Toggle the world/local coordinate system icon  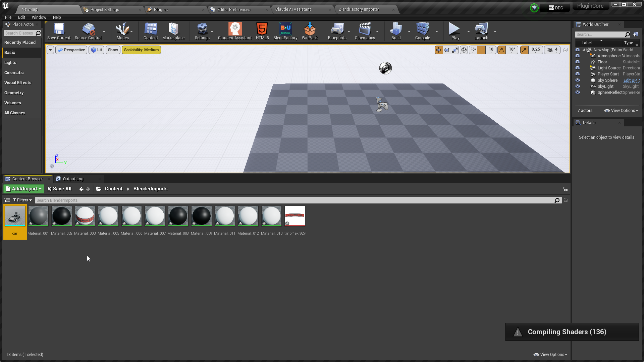(464, 50)
